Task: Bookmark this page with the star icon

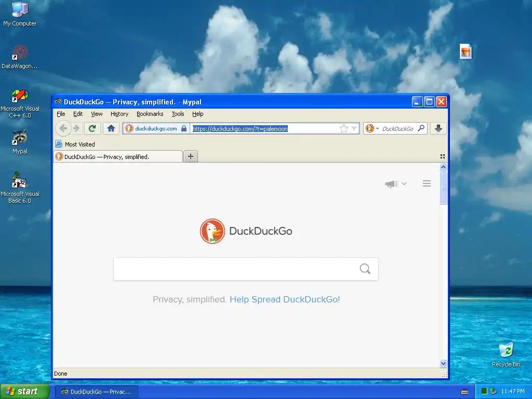Action: coord(344,129)
